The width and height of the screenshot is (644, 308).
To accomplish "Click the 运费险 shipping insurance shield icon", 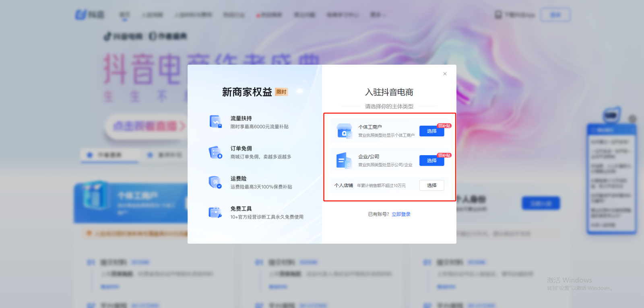I will 215,182.
